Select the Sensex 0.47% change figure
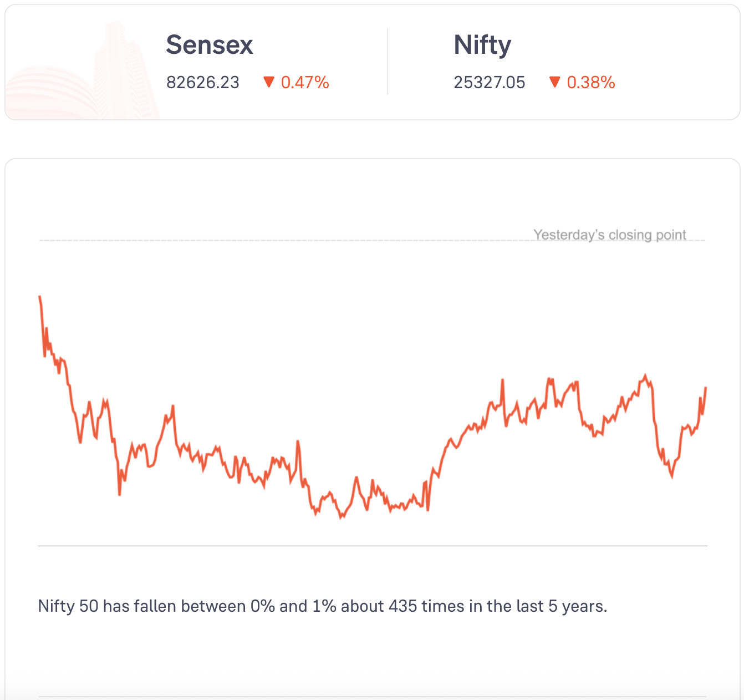This screenshot has height=700, width=744. pyautogui.click(x=305, y=83)
